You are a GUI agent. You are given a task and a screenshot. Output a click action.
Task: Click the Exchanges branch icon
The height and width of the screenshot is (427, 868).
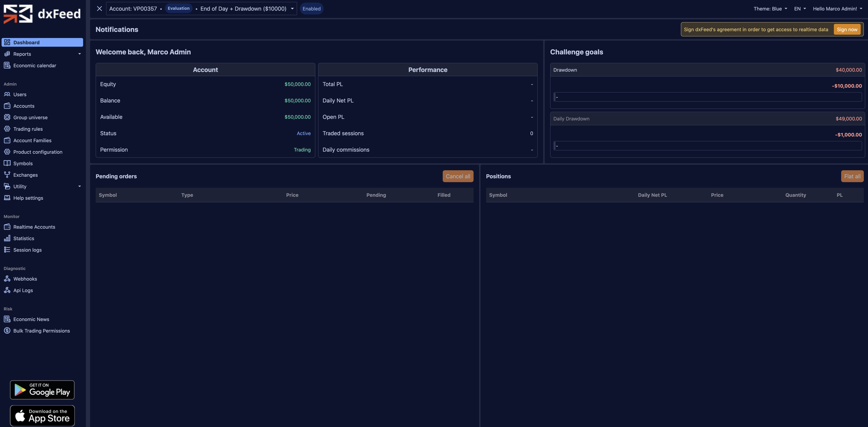[x=7, y=175]
